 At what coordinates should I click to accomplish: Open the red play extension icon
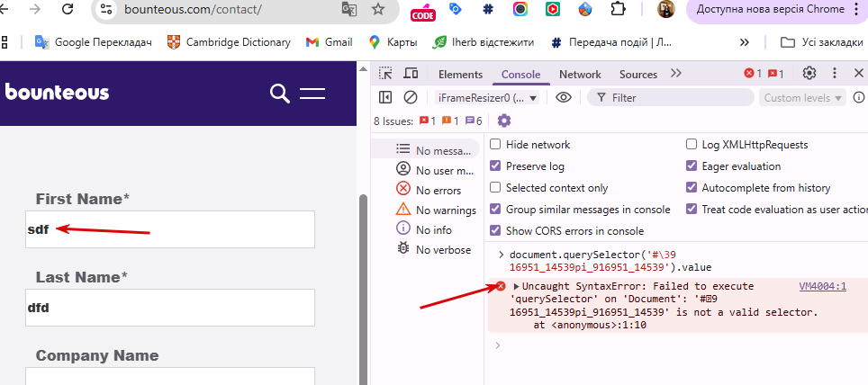pos(552,9)
